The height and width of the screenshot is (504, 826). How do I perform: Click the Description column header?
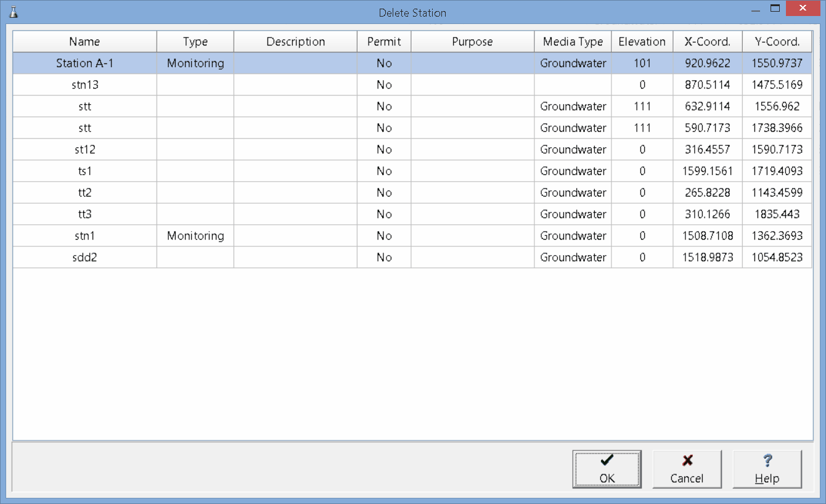click(x=295, y=42)
